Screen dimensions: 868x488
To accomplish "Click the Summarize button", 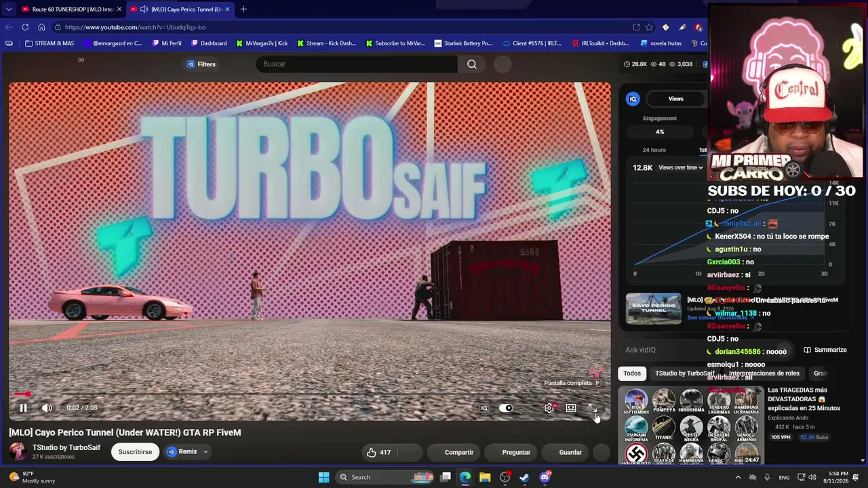I will coord(825,350).
